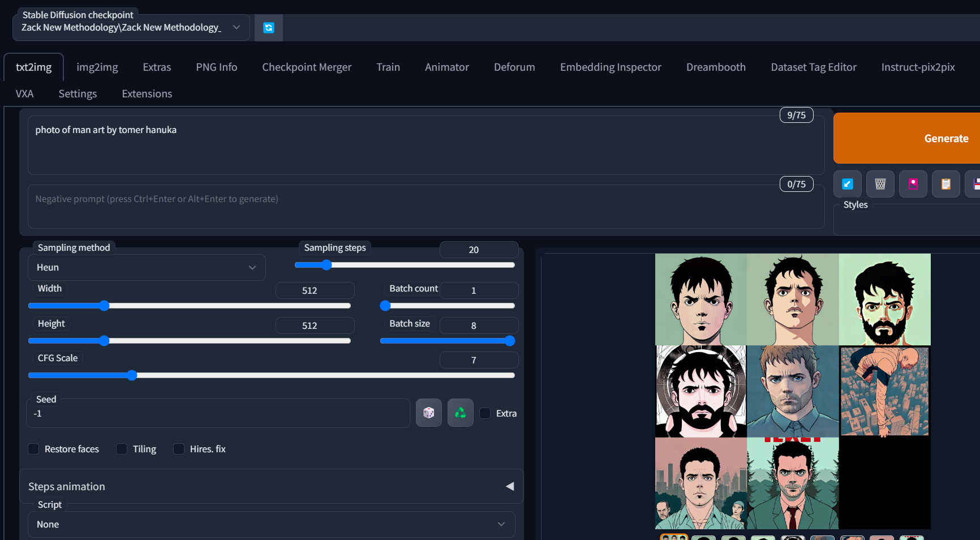Screen dimensions: 980x540
Task: Click the Batch size slider handle
Action: [510, 341]
